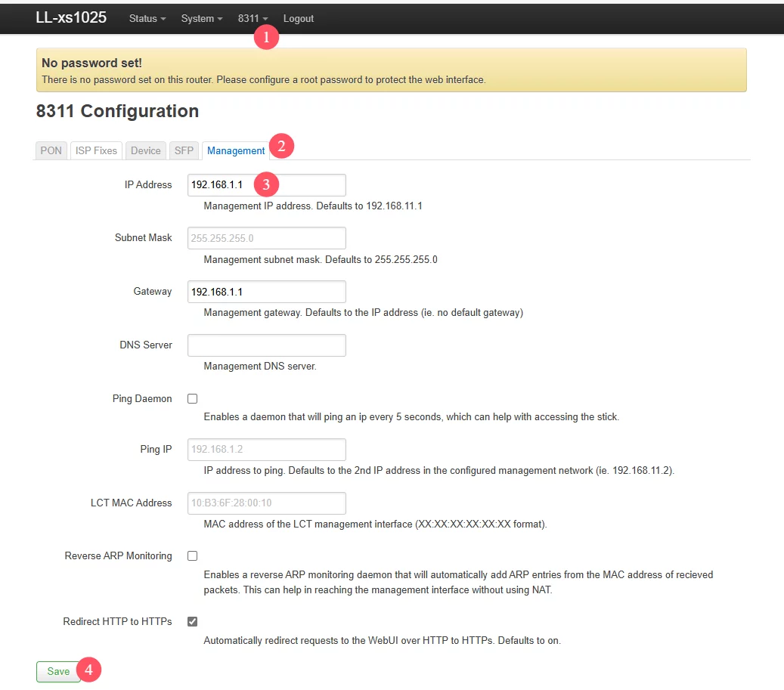
Task: Click 'Management subnet mask. Defaults to 255.255.255.0' text
Action: tap(321, 260)
